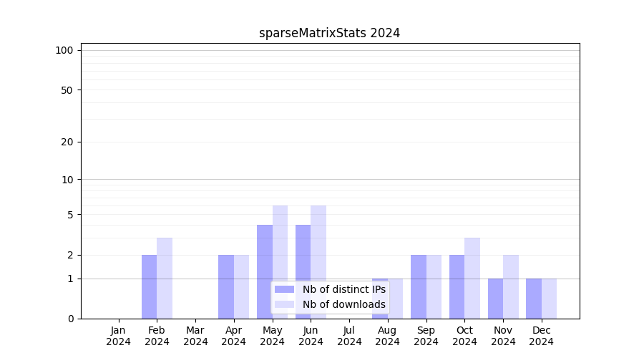
Task: Select the 20 tick label on the y-axis
Action: (67, 142)
